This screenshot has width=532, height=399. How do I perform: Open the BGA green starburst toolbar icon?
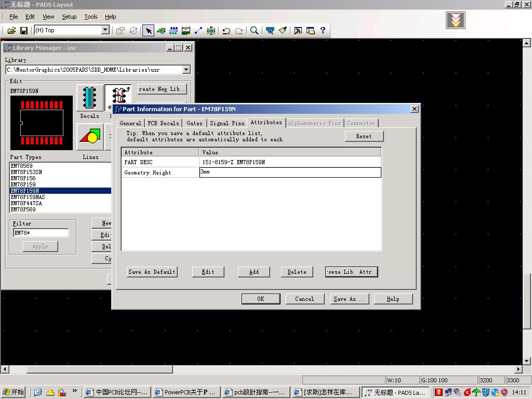click(x=211, y=31)
